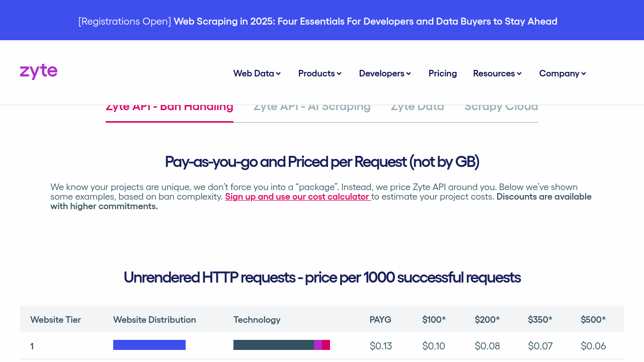Click the dark teal Technology bar segment

pos(273,345)
